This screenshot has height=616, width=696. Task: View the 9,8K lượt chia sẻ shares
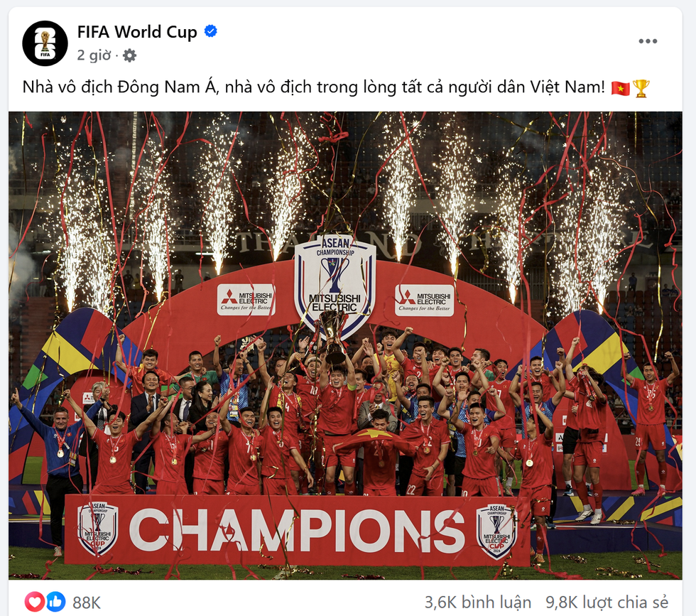click(x=607, y=603)
